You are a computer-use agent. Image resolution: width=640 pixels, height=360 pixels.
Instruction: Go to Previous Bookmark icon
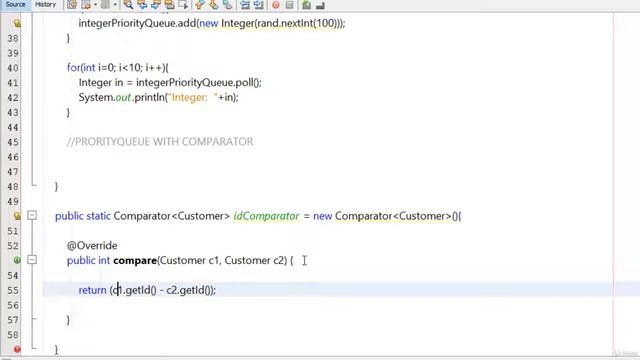tap(200, 5)
